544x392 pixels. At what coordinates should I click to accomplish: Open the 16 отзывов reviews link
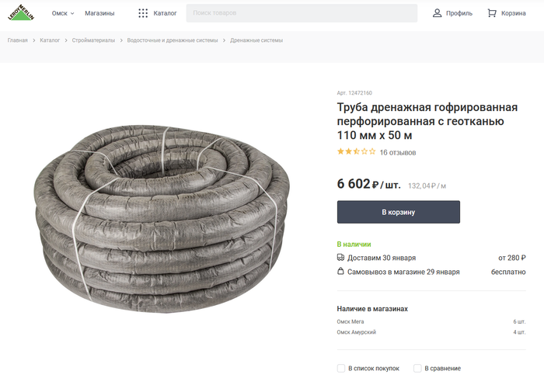397,153
